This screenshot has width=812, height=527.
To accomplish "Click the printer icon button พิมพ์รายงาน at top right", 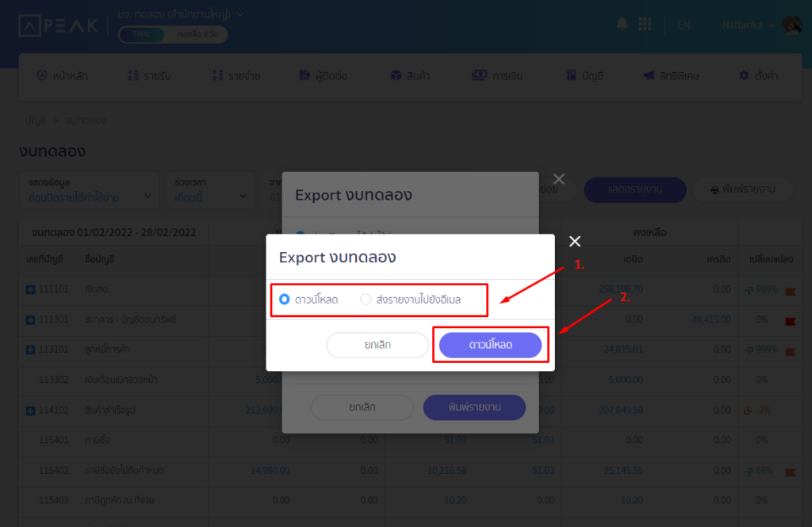I will click(x=744, y=190).
